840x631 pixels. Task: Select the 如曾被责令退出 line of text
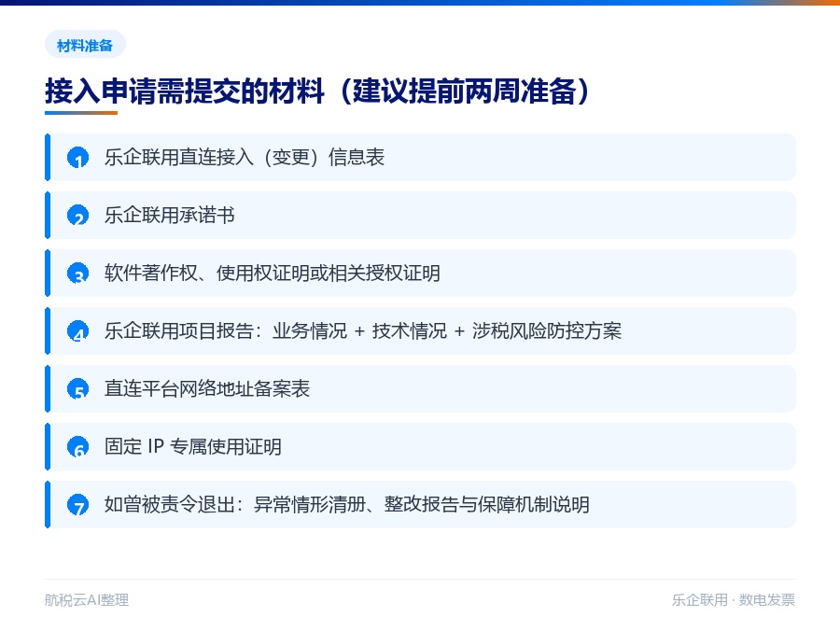point(347,505)
